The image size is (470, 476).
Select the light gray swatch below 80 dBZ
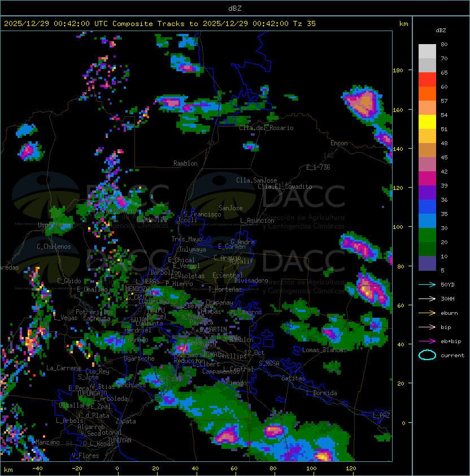(427, 51)
